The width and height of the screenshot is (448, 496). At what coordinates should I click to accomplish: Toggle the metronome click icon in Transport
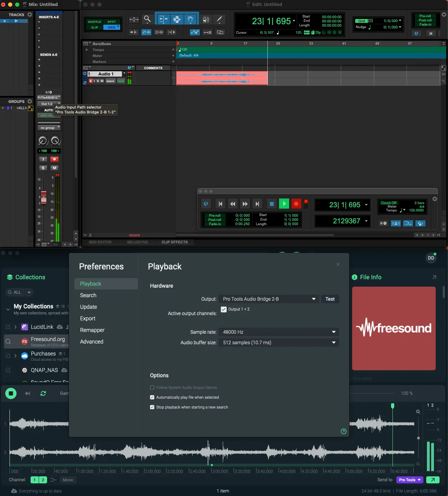[396, 223]
